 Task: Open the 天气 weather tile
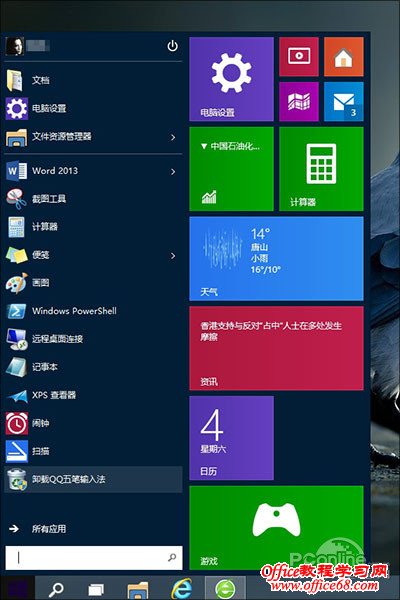coord(276,259)
